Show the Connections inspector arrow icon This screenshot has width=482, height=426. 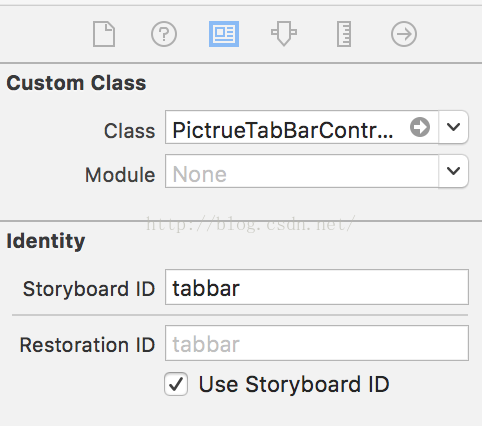pos(404,34)
